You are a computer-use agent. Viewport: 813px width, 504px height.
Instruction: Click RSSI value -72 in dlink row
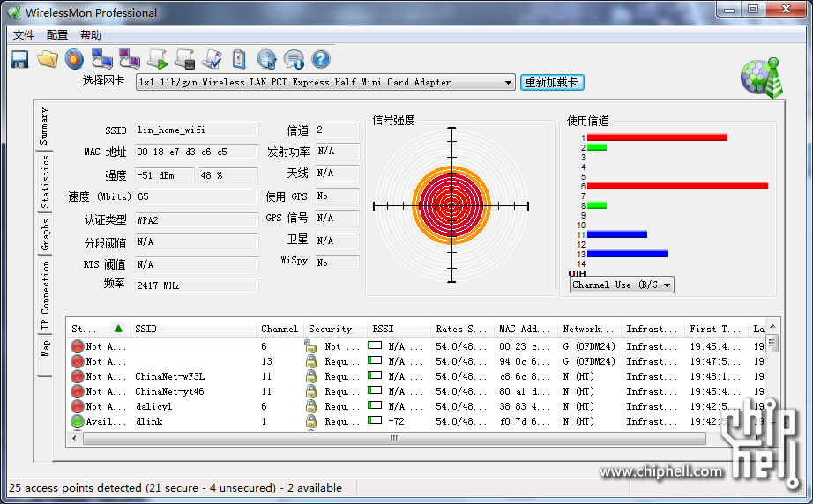pos(396,421)
